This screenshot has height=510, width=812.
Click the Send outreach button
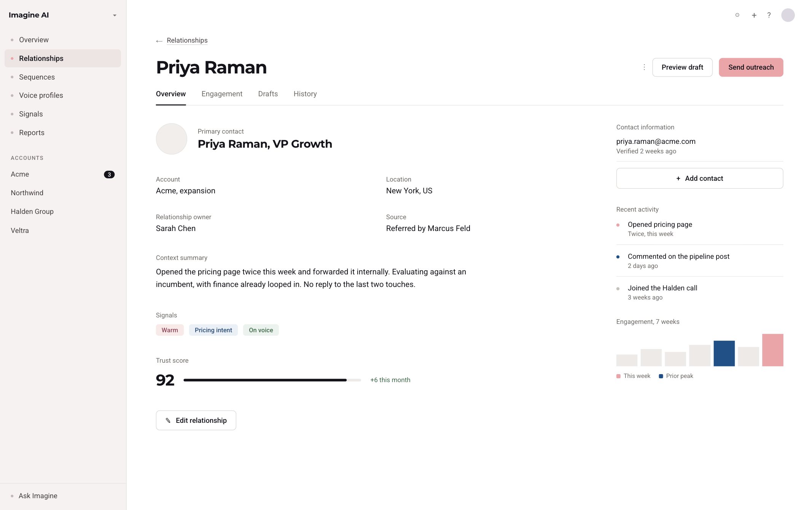[x=751, y=67]
